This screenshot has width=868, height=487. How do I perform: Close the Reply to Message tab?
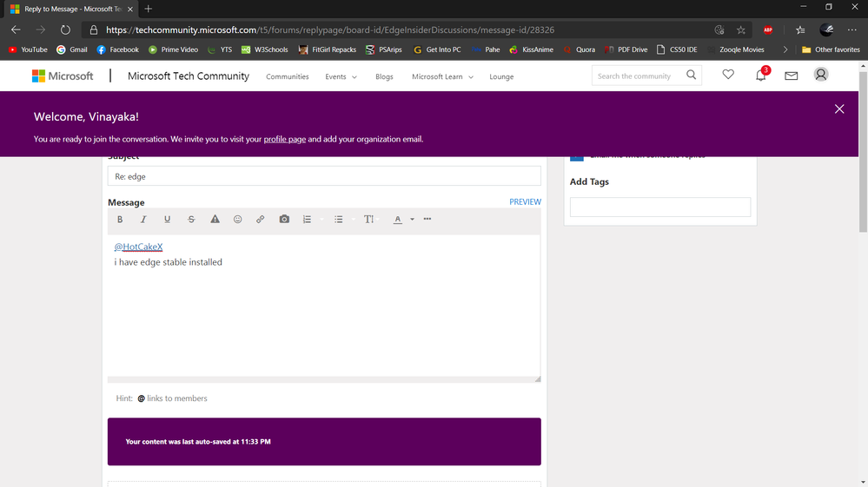[130, 9]
